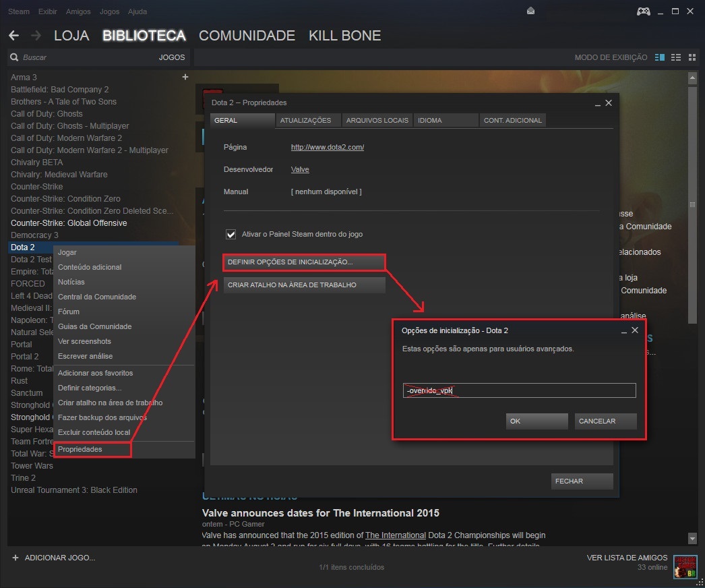Screen dimensions: 705x588
Task: Click the Buscar search field
Action: (86, 57)
